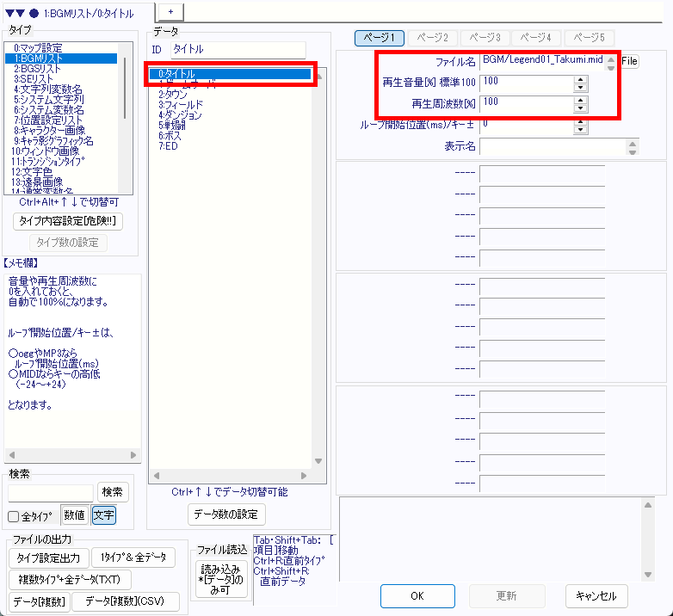This screenshot has height=616, width=673.
Task: Click the down arrow on the 表示名 field
Action: (x=633, y=151)
